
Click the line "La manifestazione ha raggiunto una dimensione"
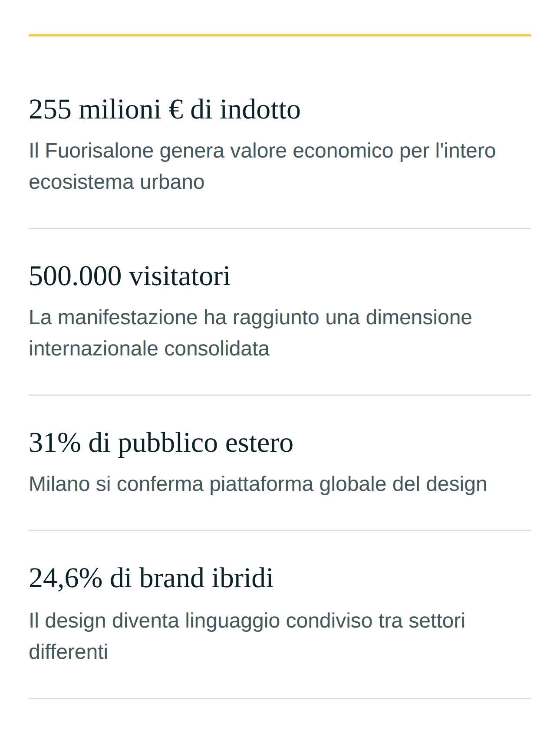pos(250,317)
